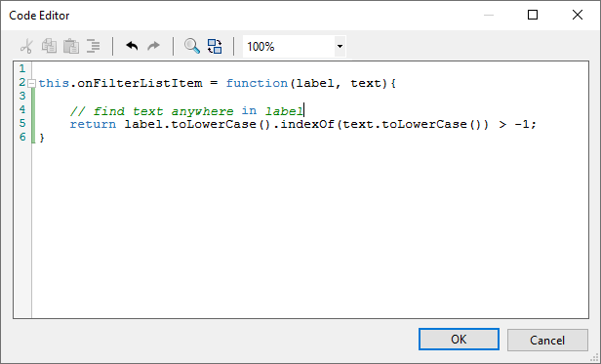Click the word 'function' in line 2

[x=257, y=83]
